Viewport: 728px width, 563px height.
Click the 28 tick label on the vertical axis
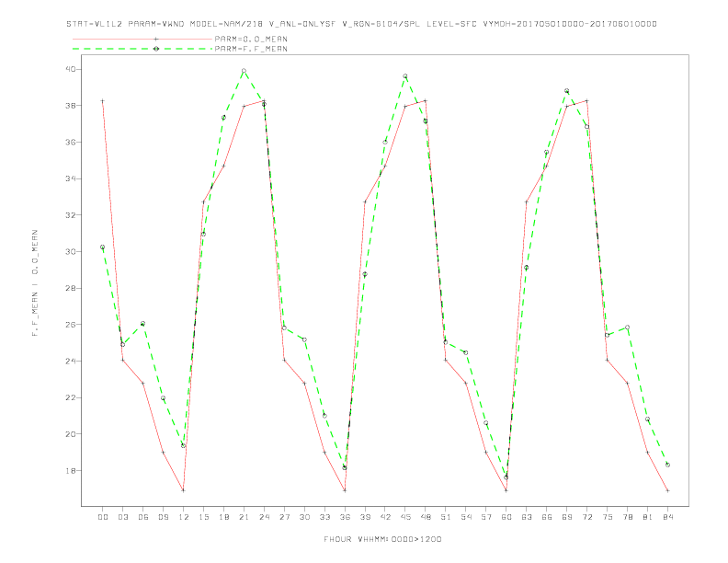(x=71, y=288)
